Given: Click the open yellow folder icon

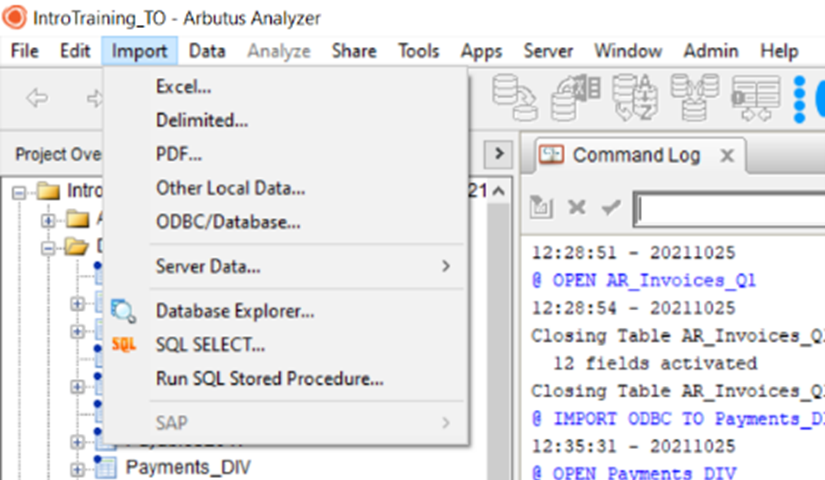Looking at the screenshot, I should click(x=77, y=246).
